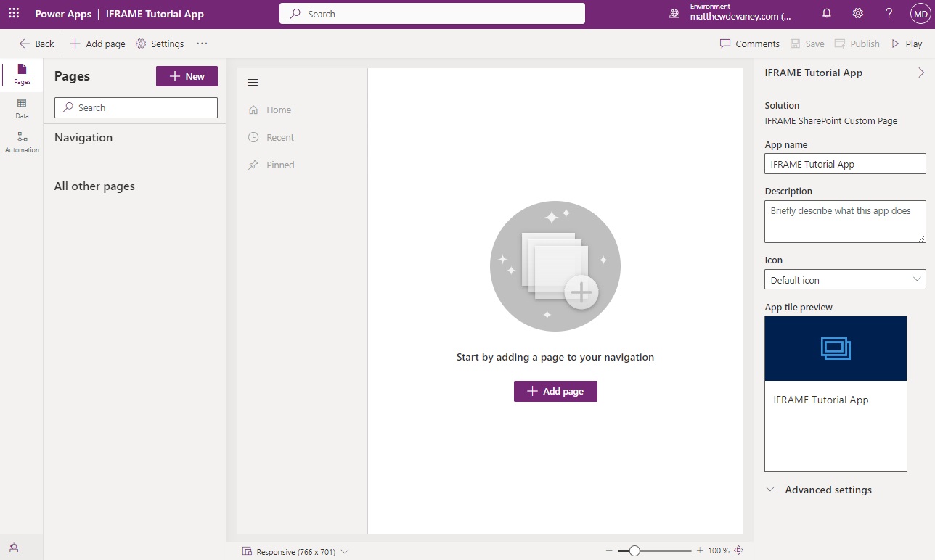Open the Data panel in sidebar
This screenshot has height=560, width=935.
(x=22, y=109)
